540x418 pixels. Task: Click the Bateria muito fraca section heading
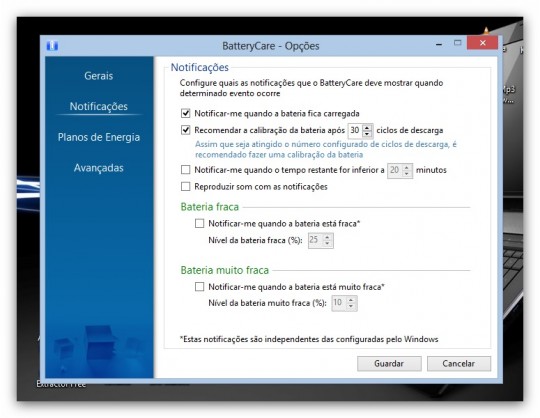(x=225, y=270)
